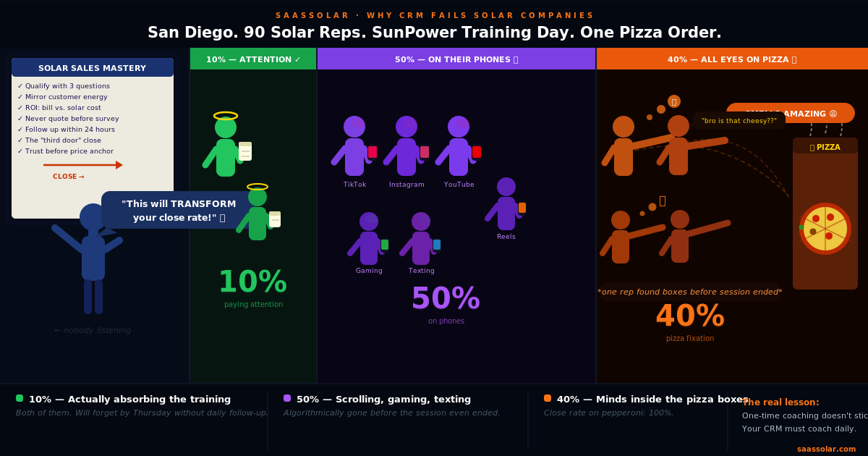The height and width of the screenshot is (456, 868).
Task: Click the red phone held by TikTok figure
Action: click(373, 152)
